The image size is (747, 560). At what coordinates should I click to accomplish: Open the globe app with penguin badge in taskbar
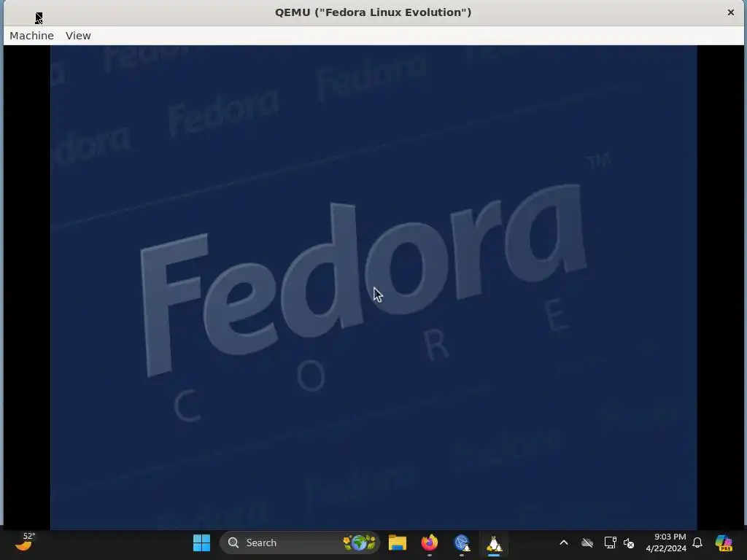(x=462, y=542)
